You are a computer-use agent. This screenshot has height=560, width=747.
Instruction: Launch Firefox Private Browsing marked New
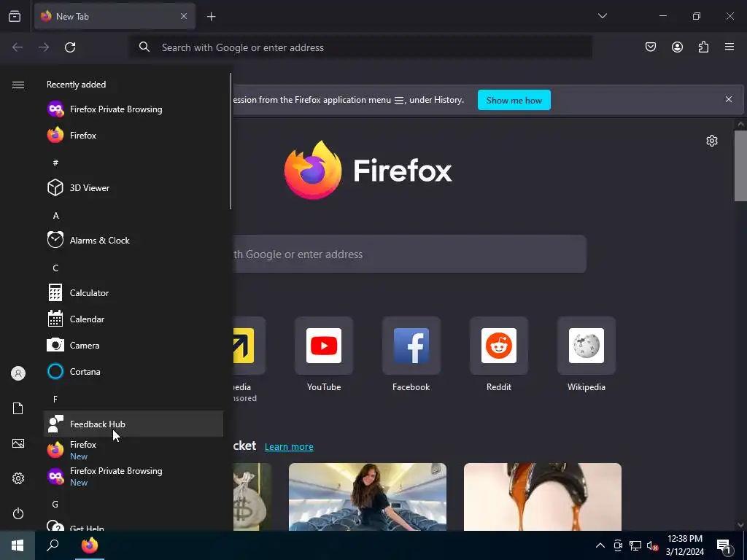(133, 476)
